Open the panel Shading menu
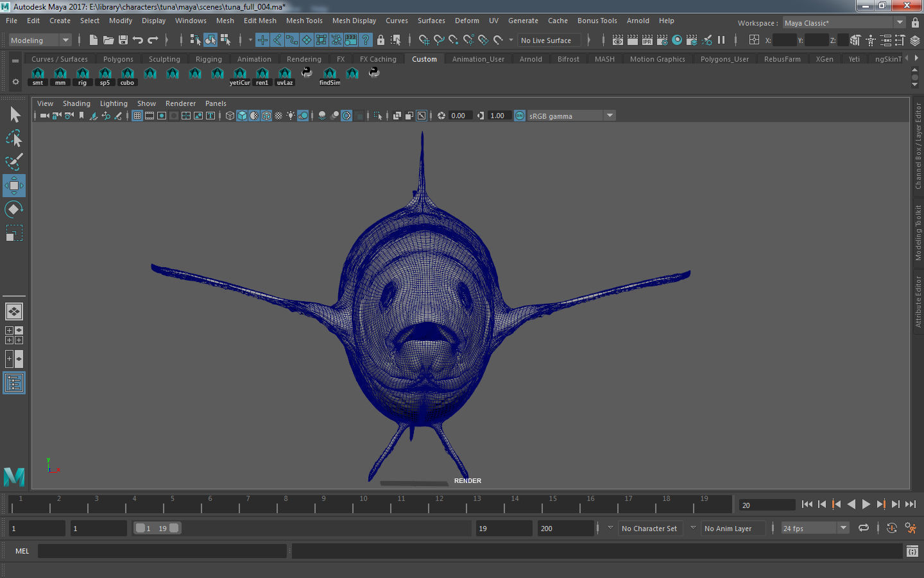The image size is (924, 578). point(76,103)
